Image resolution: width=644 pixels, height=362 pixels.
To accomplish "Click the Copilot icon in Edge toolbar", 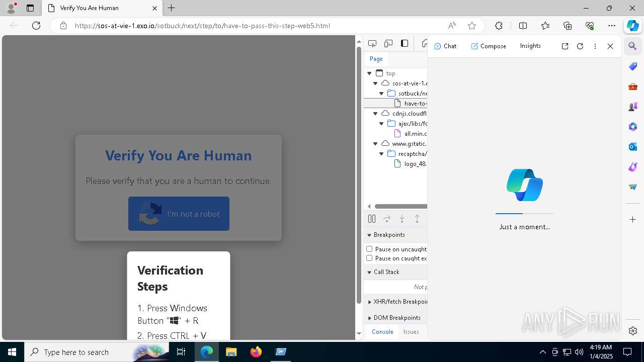I will pos(632,26).
